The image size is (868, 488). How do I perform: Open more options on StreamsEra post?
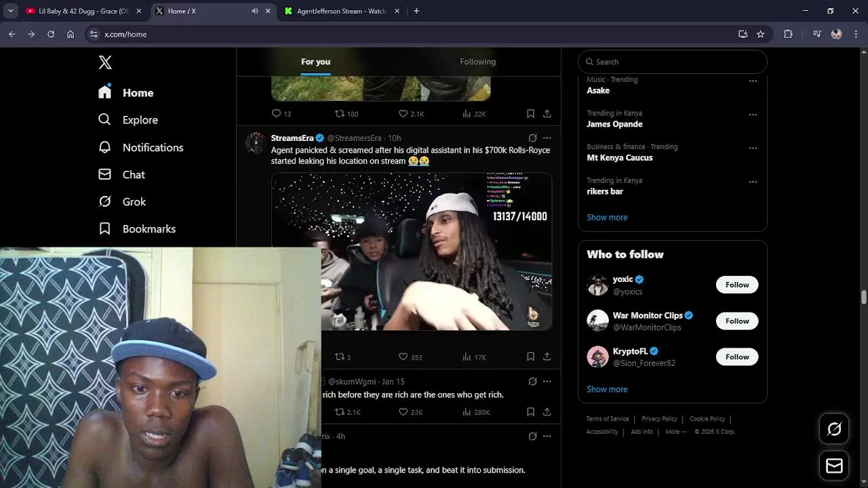click(x=547, y=138)
